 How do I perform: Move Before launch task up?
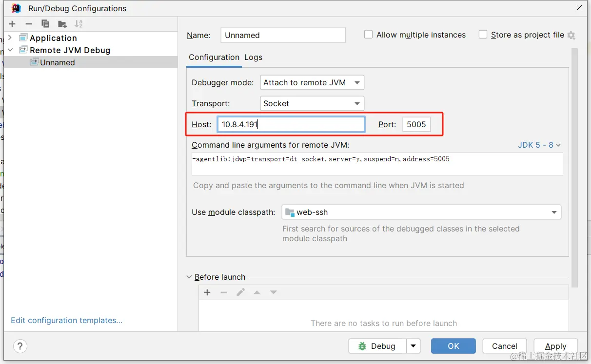(x=257, y=292)
